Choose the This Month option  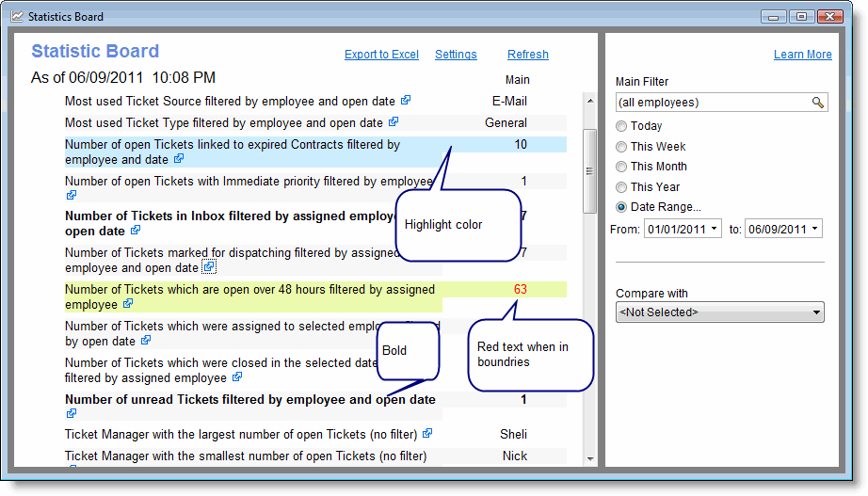click(621, 167)
